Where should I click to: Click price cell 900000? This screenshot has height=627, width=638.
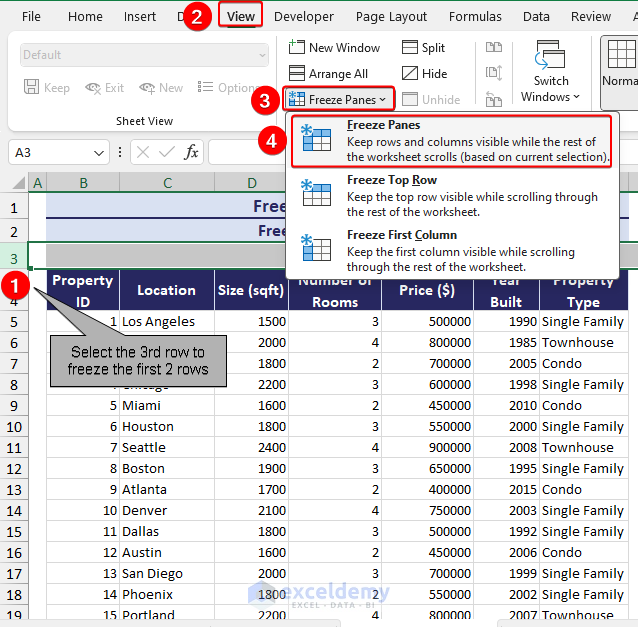click(427, 448)
